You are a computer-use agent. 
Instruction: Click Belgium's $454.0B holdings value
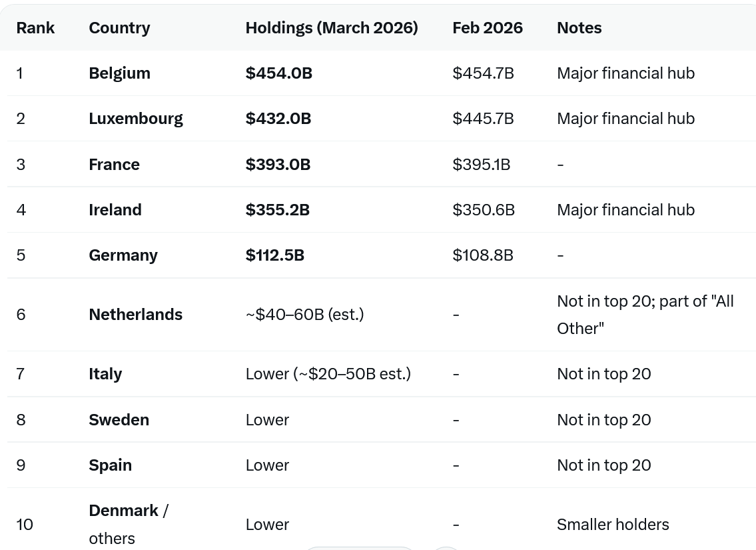[279, 73]
